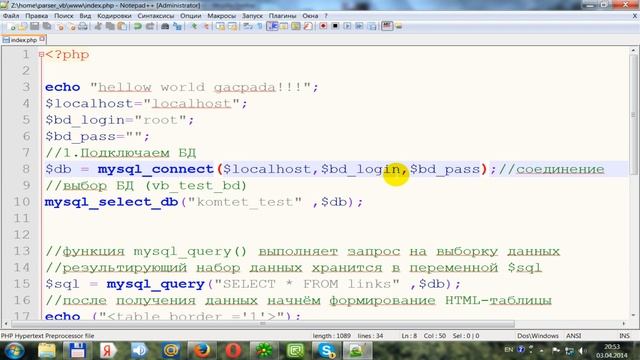The width and height of the screenshot is (640, 360).
Task: Click the Copy toolbar icon
Action: pyautogui.click(x=110, y=27)
